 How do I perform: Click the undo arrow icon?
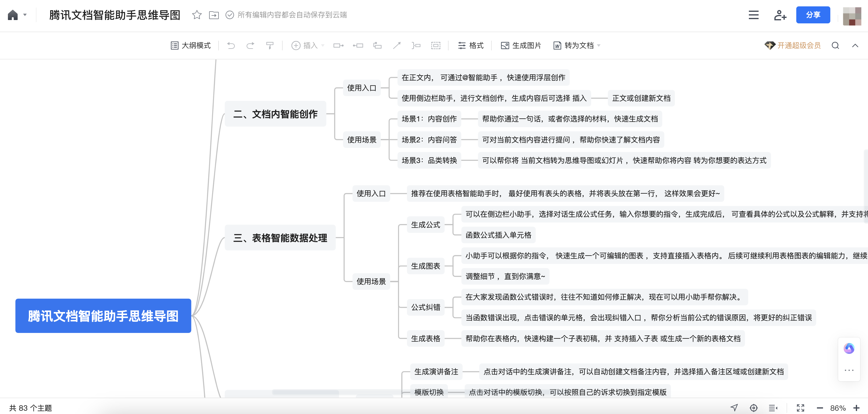[231, 46]
